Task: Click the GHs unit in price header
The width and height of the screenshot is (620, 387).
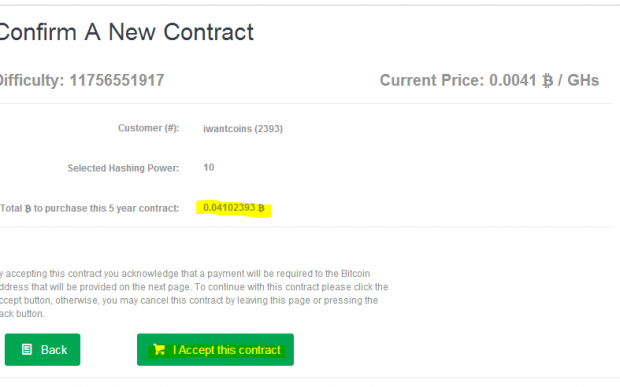Action: [x=583, y=80]
